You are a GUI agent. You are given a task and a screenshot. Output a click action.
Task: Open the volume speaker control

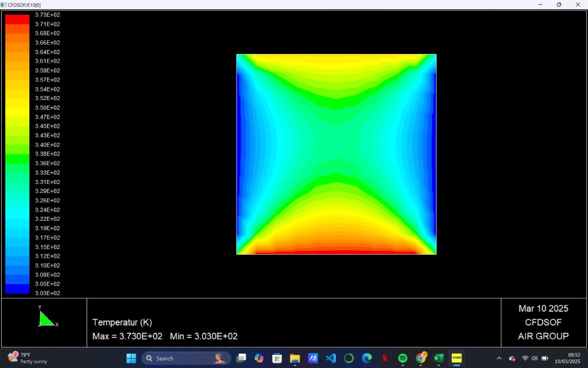(535, 358)
